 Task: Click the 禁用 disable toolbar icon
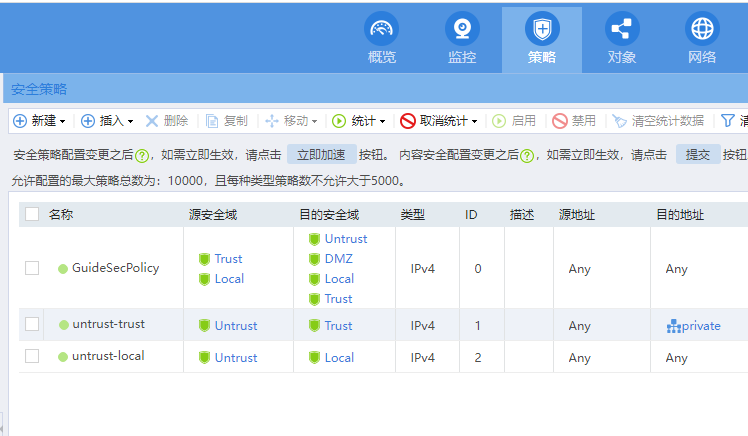560,121
